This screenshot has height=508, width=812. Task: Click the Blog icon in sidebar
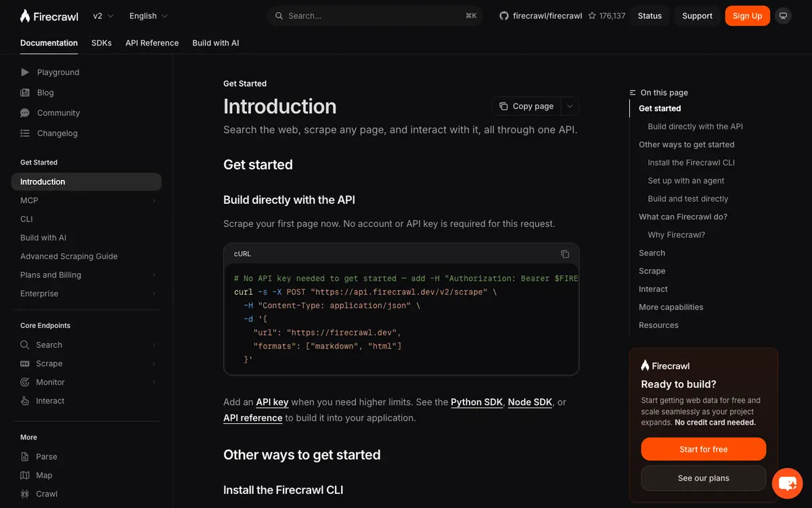tap(25, 93)
